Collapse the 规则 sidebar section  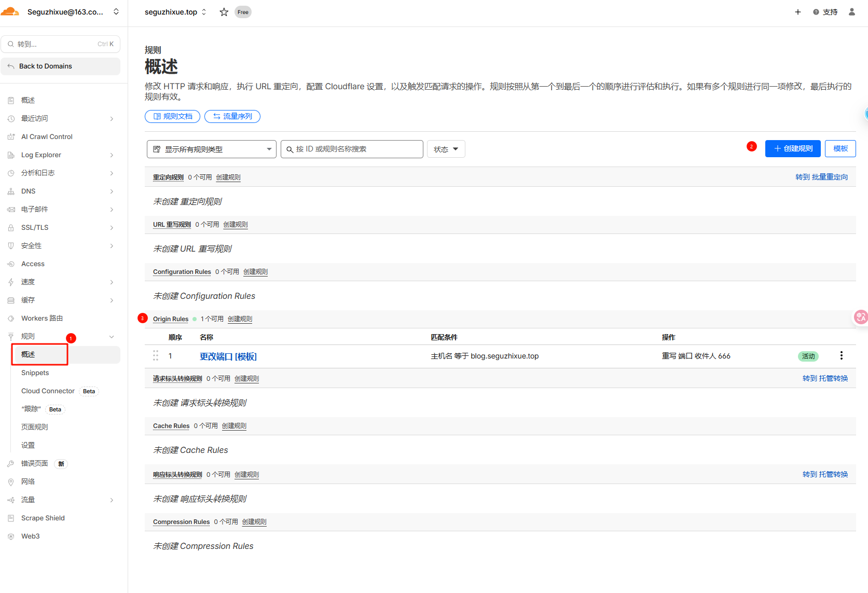click(112, 337)
